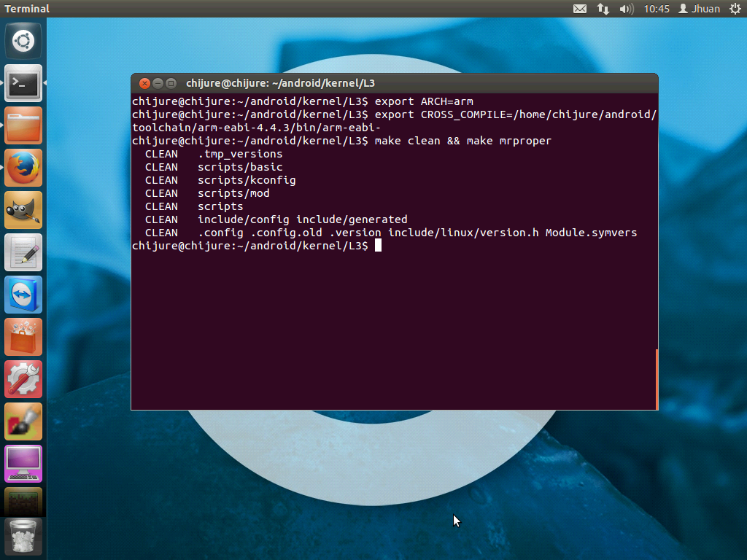Open the session gear menu
The width and height of the screenshot is (747, 560).
735,8
